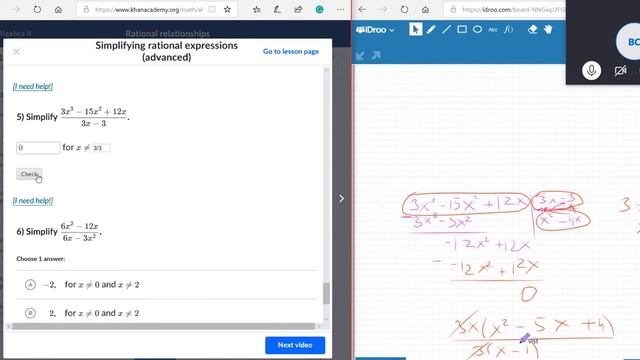Click the Rational relationships heading
Viewport: 640px width, 360px height.
[167, 33]
